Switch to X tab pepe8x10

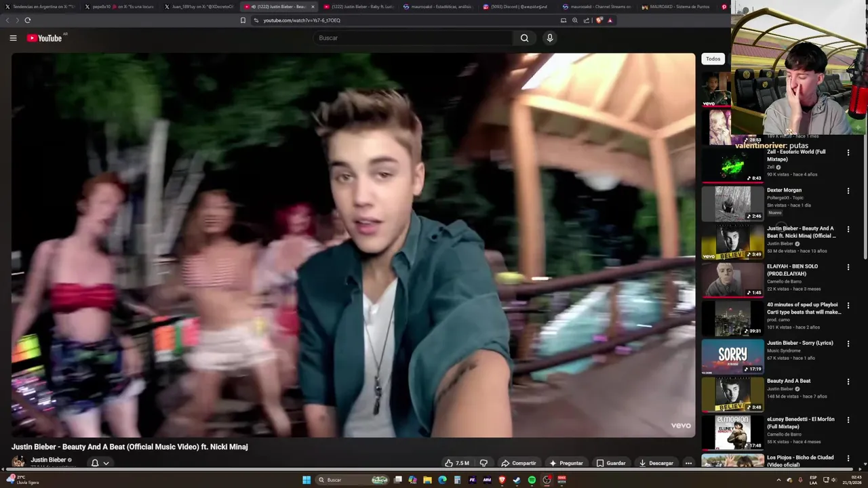(x=121, y=7)
